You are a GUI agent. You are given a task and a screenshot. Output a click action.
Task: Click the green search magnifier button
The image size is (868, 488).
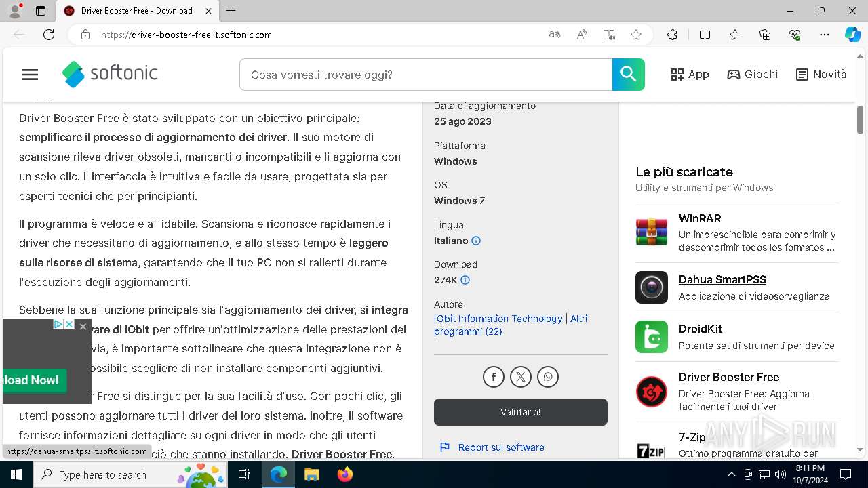[x=628, y=75]
